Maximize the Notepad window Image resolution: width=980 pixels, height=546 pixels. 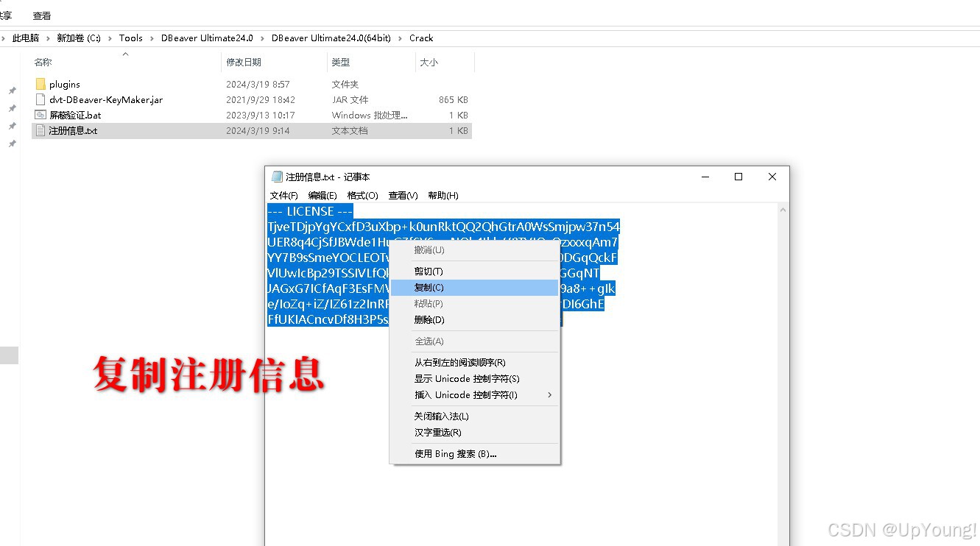coord(738,177)
